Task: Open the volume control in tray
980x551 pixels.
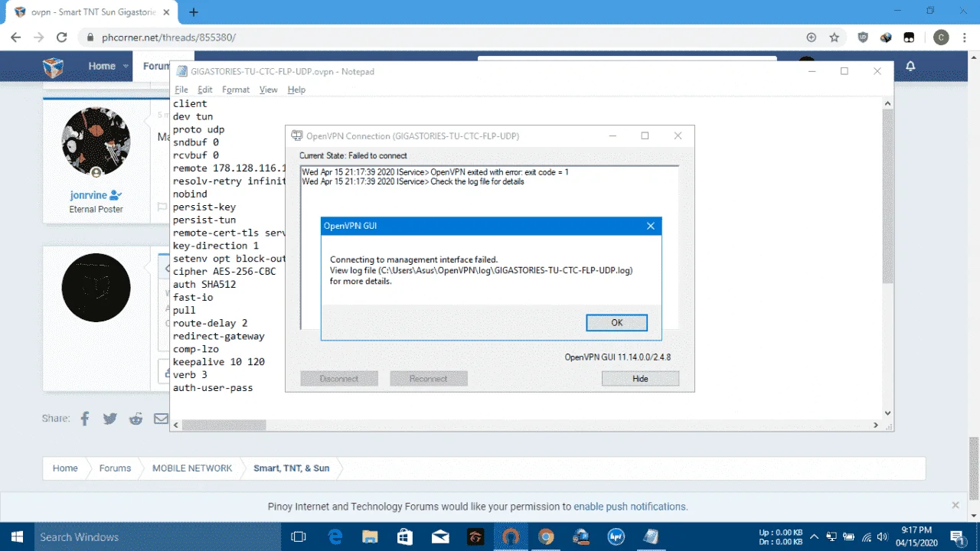Action: coord(884,536)
